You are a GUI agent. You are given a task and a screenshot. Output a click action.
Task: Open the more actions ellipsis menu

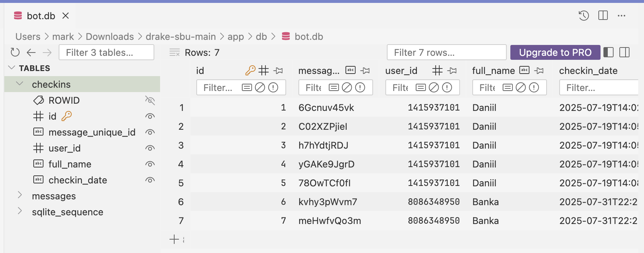[622, 16]
